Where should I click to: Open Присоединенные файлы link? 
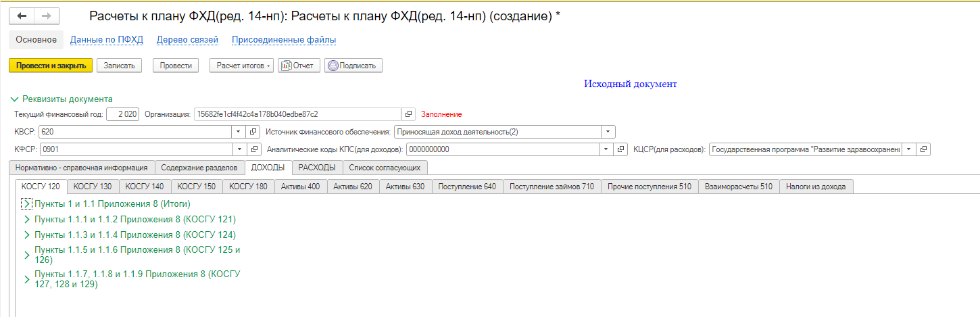(284, 40)
